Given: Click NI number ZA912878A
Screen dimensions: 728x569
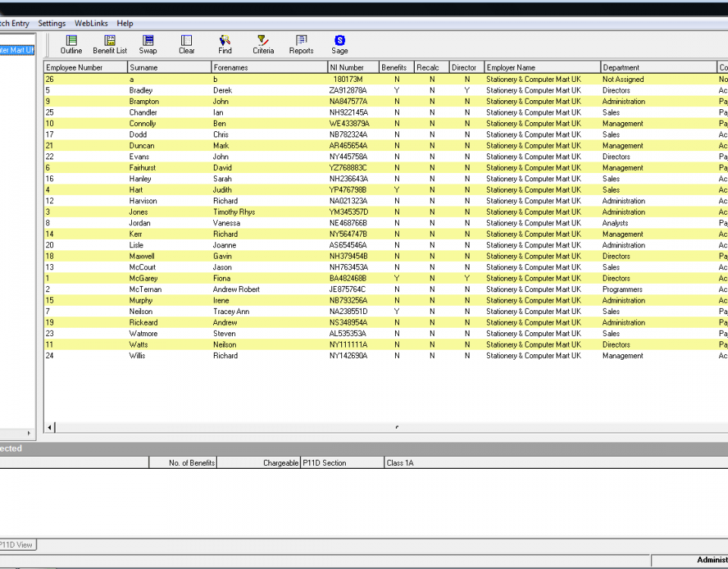Looking at the screenshot, I should coord(348,90).
